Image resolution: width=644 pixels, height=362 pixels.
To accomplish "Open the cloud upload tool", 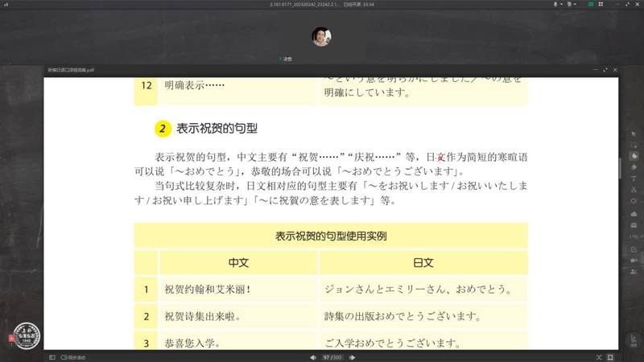I will [634, 212].
